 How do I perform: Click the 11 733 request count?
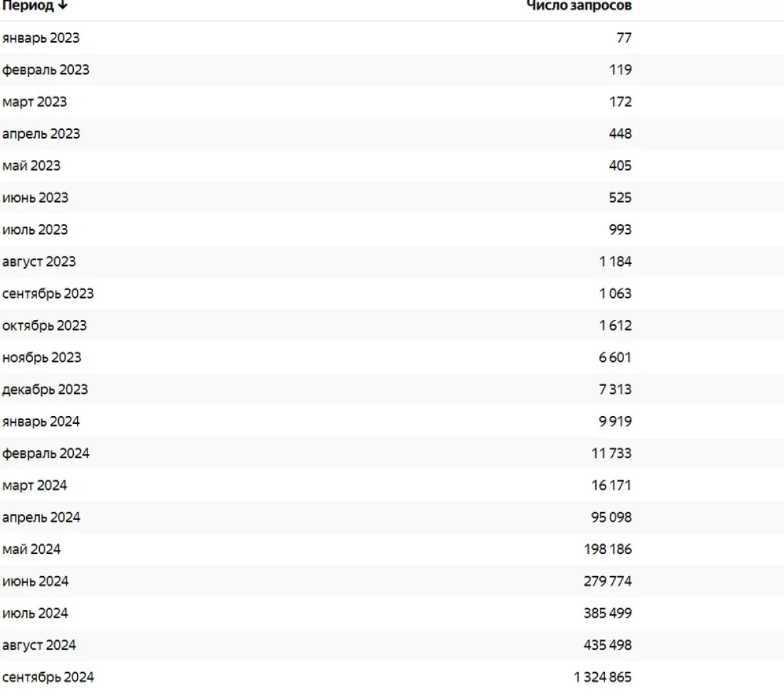pos(612,453)
